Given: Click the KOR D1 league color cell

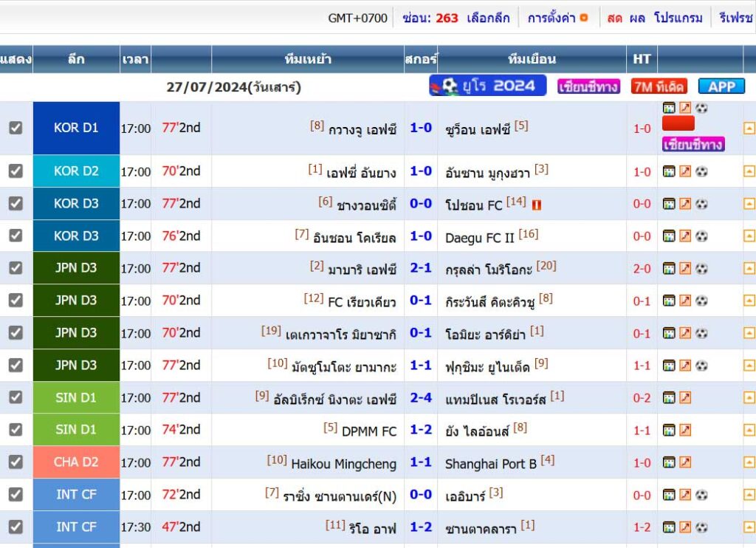Looking at the screenshot, I should pos(76,128).
